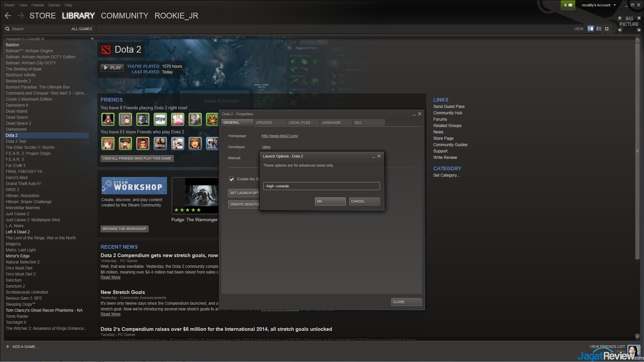Open the ALL GAMES filter dropdown
Image resolution: width=644 pixels, height=362 pixels.
pos(82,29)
